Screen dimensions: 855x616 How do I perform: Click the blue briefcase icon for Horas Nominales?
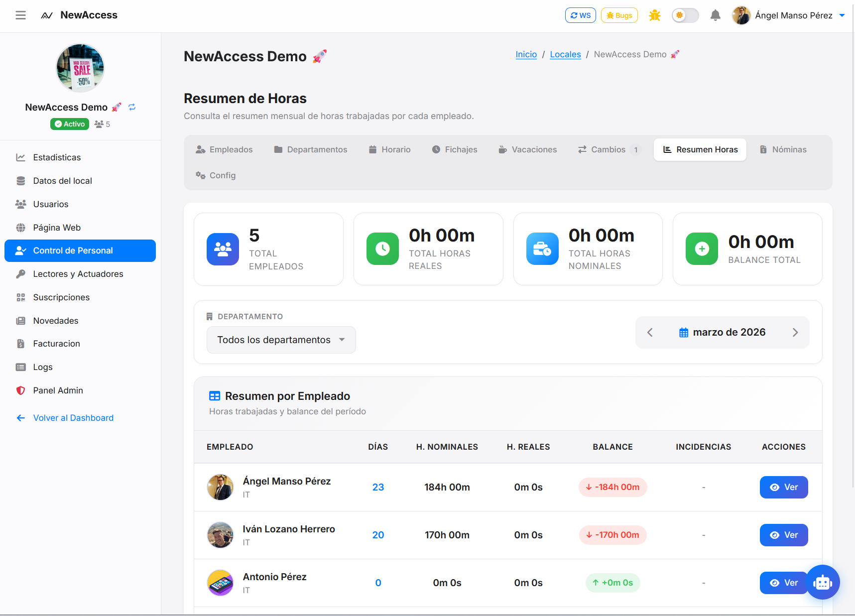542,248
